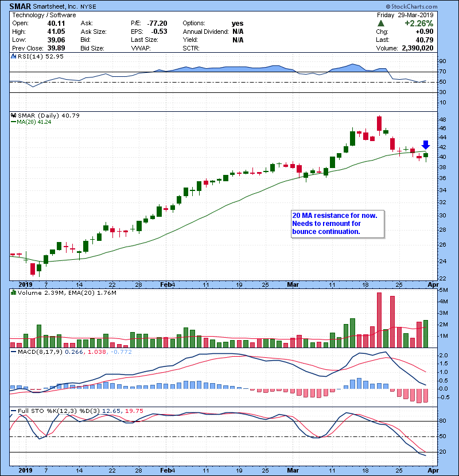Click the volume bars icon beside Volume 2.39M

click(x=13, y=292)
